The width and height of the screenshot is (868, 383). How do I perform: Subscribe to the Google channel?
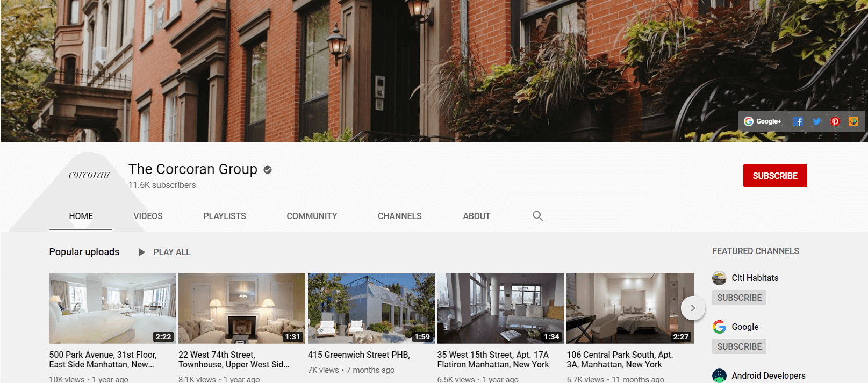pos(740,346)
